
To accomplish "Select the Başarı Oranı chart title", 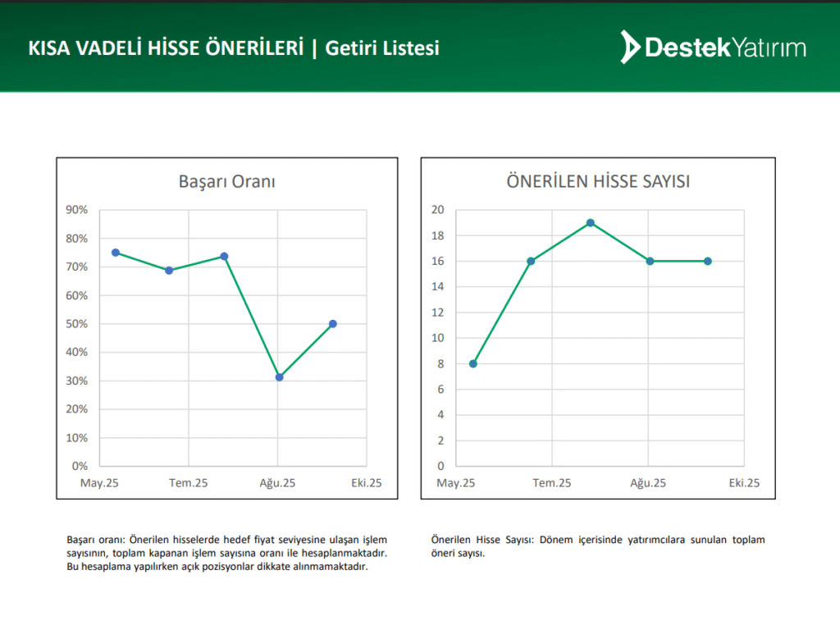I will 226,182.
